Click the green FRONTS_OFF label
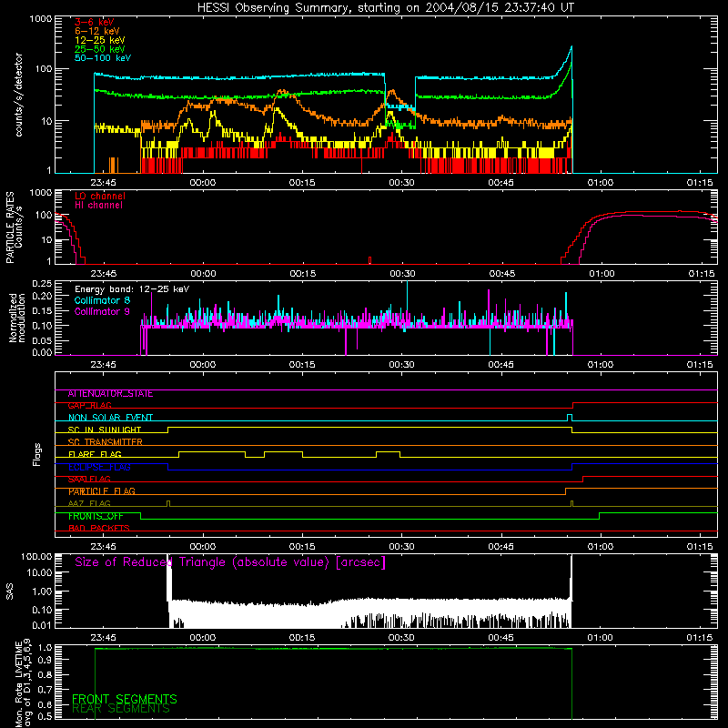728x728 pixels. (x=96, y=516)
